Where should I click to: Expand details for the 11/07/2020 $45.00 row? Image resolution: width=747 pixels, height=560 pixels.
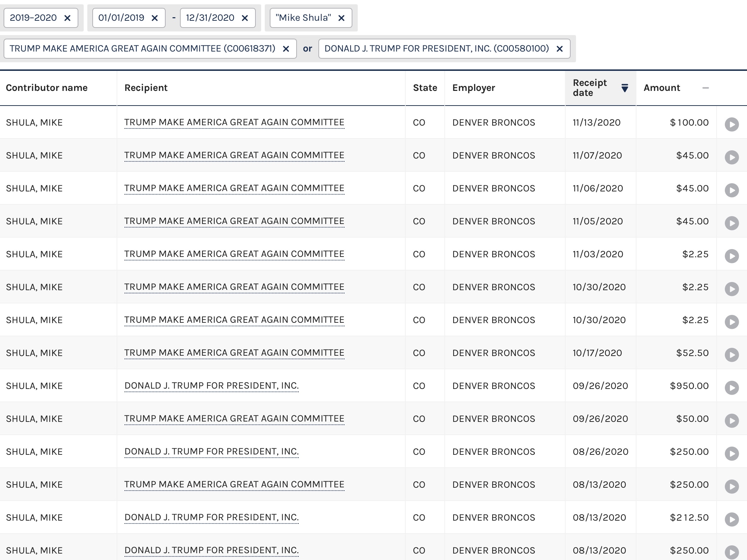tap(732, 157)
